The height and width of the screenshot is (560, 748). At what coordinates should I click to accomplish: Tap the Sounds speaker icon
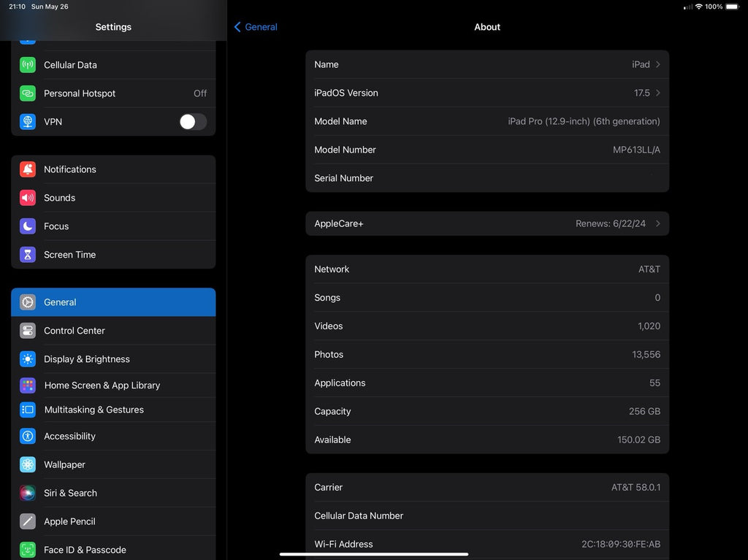[28, 198]
